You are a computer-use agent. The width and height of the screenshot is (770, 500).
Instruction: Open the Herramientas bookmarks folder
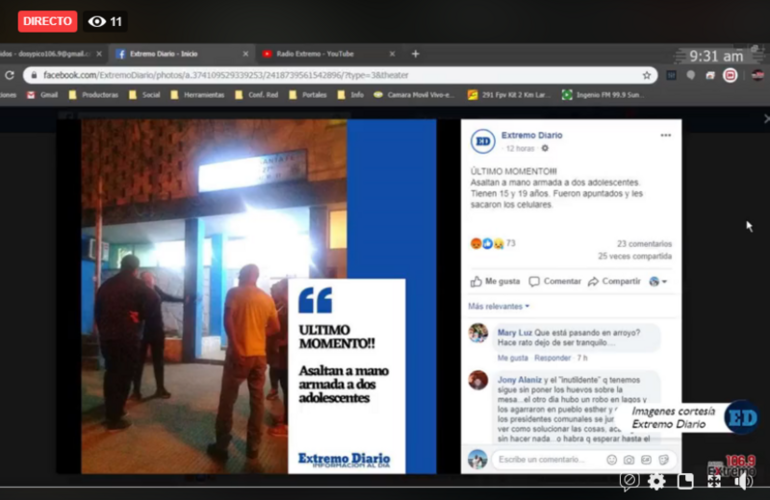197,95
